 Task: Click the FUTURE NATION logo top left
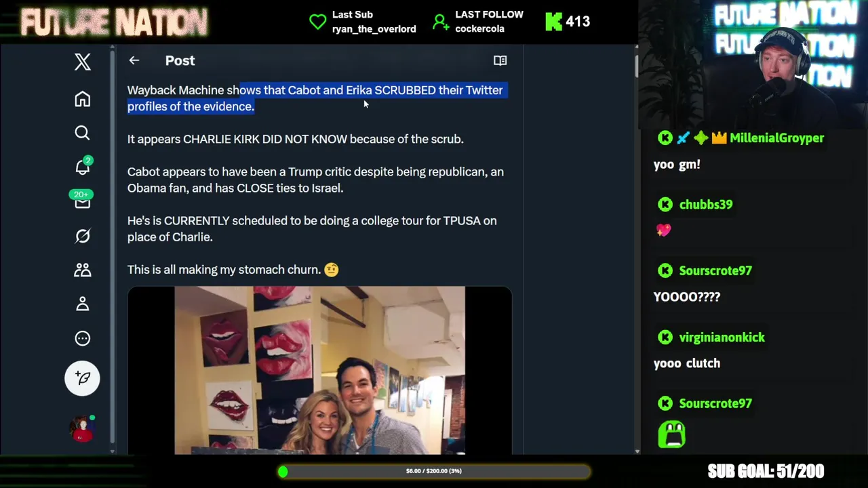point(114,22)
